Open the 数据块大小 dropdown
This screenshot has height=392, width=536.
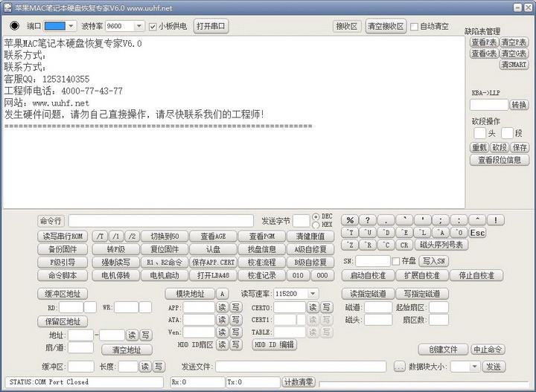tap(474, 367)
